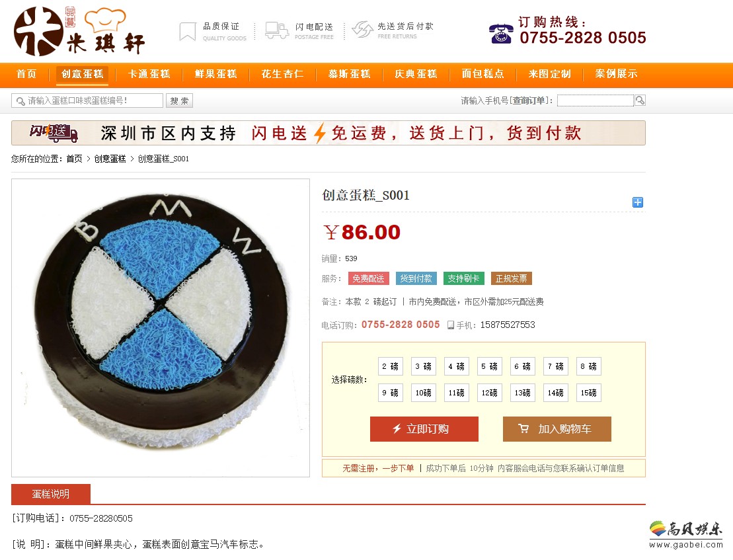Click the 加入购物车 button
This screenshot has height=560, width=733.
(557, 428)
